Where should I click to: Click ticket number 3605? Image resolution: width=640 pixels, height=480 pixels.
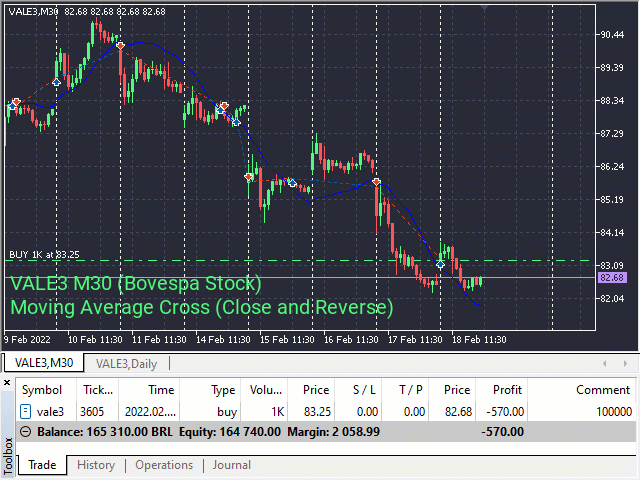(x=92, y=411)
